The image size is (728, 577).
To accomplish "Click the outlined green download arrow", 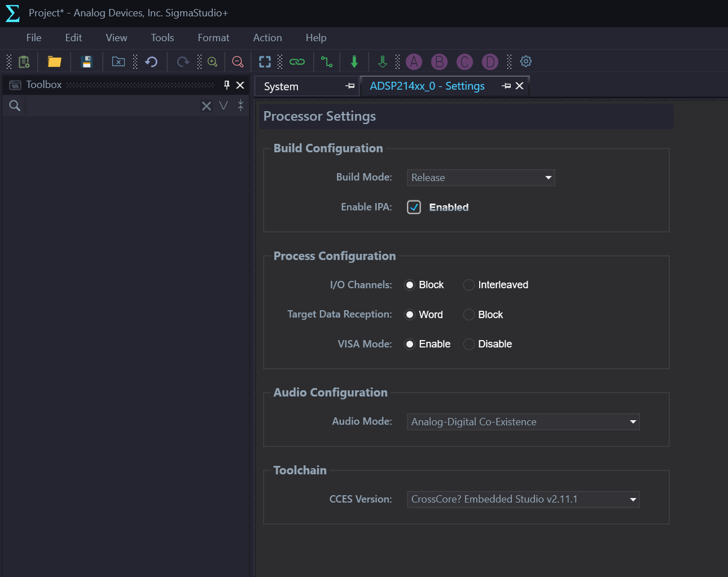I will pyautogui.click(x=383, y=61).
